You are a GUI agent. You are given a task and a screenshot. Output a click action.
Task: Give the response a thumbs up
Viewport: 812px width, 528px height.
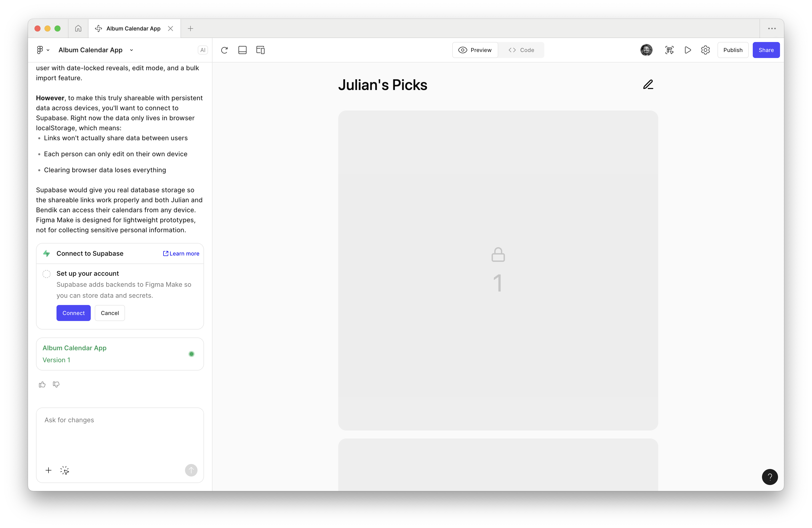click(42, 384)
